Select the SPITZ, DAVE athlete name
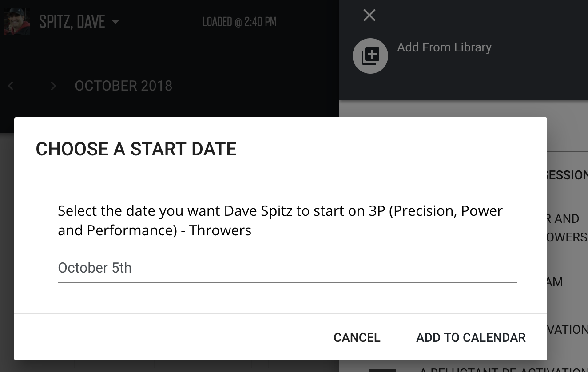Image resolution: width=588 pixels, height=372 pixels. pos(72,21)
